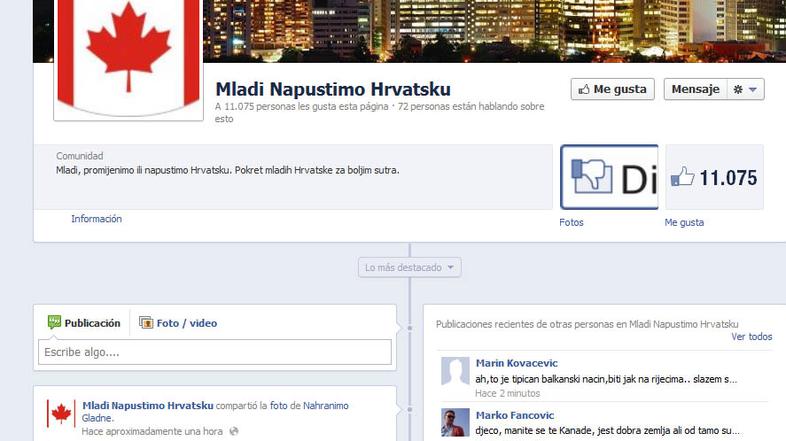The width and height of the screenshot is (786, 441).
Task: Click the Comunidad category label
Action: (x=80, y=156)
